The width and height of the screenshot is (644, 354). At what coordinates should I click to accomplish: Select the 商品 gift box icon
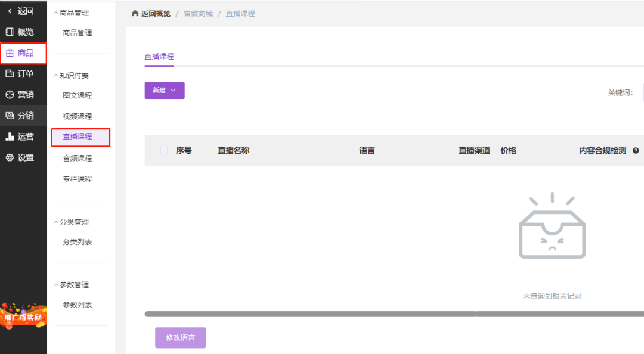(10, 53)
